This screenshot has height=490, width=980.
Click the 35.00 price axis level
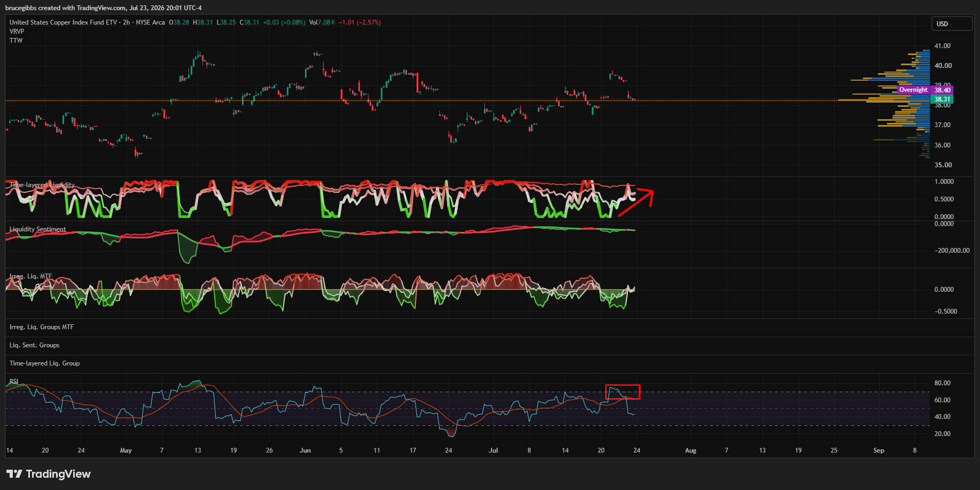(x=943, y=165)
